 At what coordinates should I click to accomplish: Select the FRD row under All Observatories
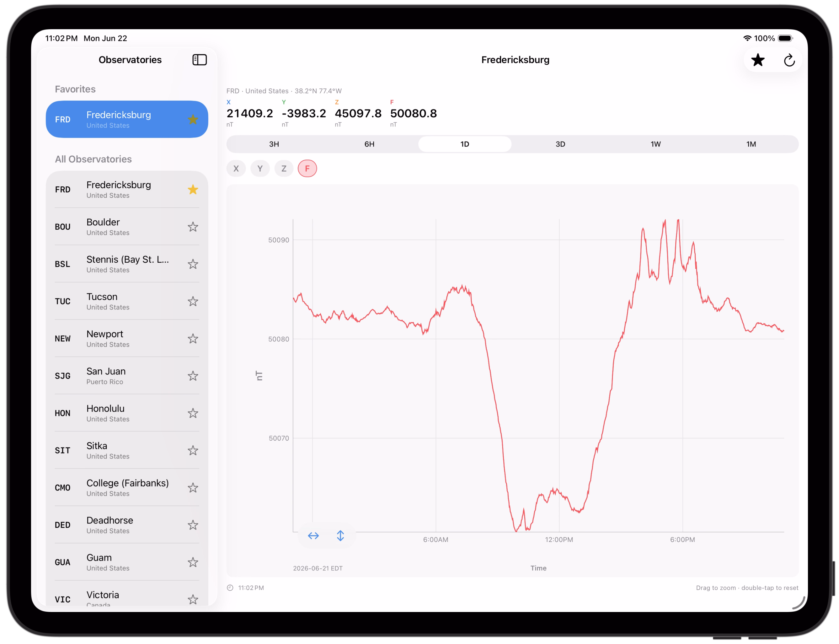(x=127, y=189)
